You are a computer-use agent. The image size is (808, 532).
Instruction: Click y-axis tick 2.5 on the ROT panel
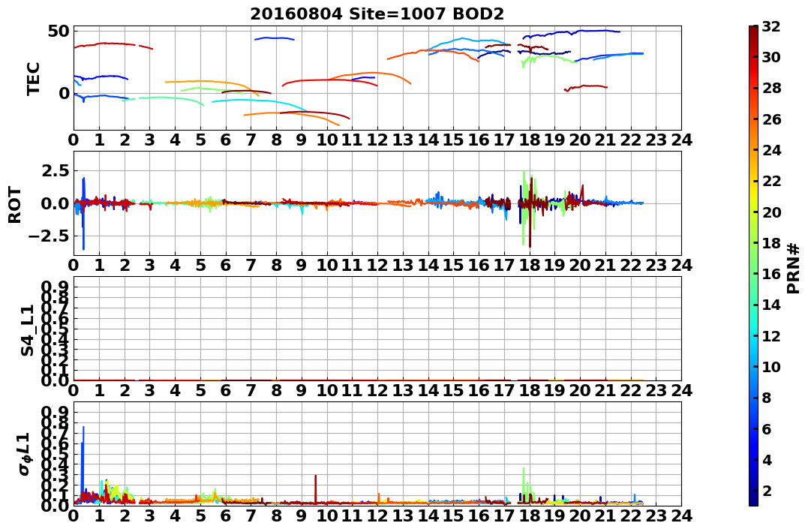(x=55, y=170)
